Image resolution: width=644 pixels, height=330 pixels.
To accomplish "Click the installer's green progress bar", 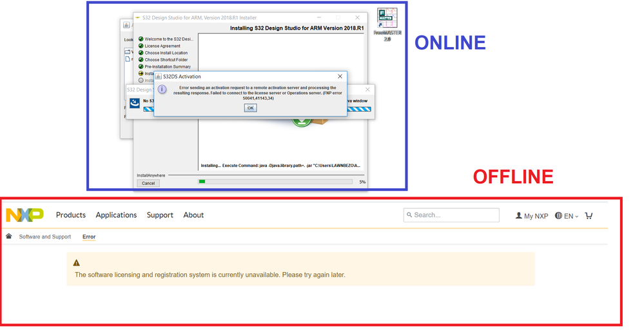I will tap(275, 181).
